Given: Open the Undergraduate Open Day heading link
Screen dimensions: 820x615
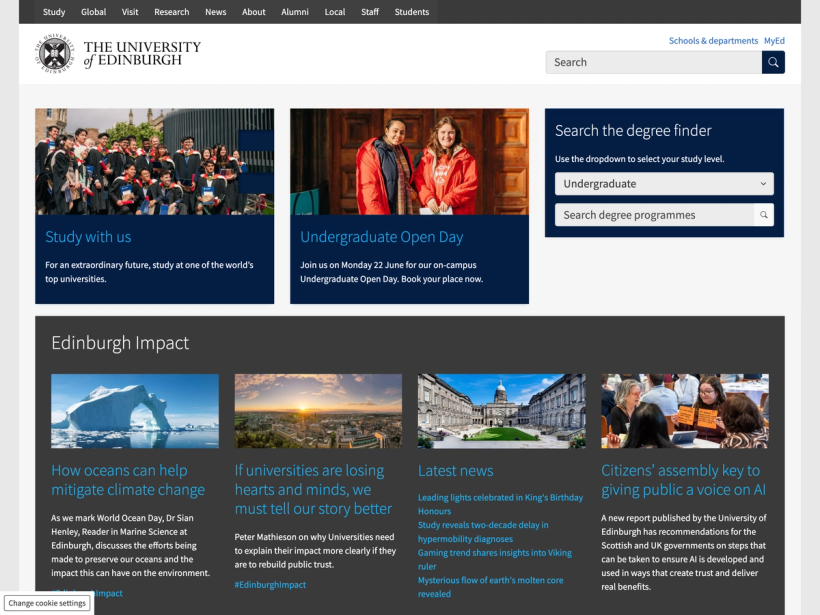Looking at the screenshot, I should pos(382,237).
